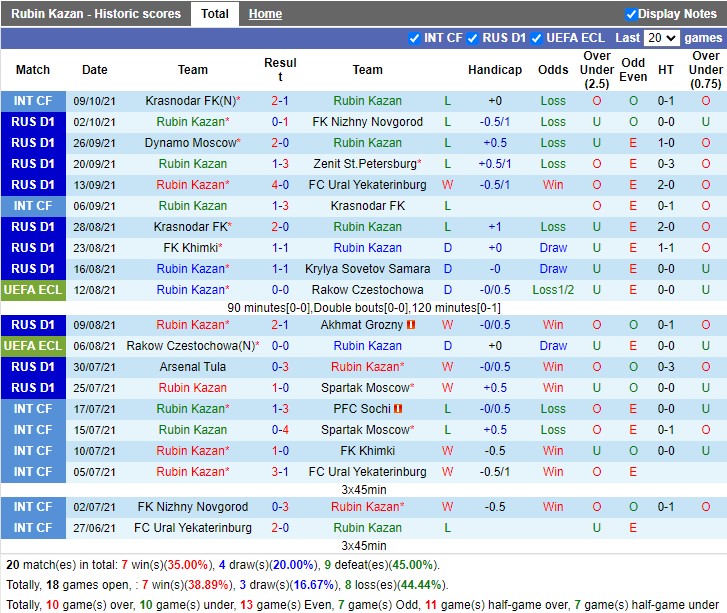Open the Dynamo Moscow team page
Viewport: 727px width, 613px height.
(x=190, y=143)
